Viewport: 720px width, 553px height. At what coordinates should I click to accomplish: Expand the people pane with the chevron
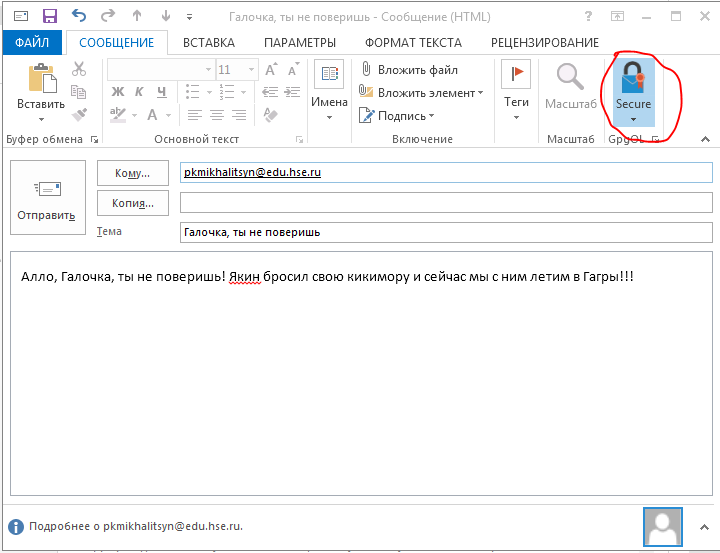click(704, 527)
